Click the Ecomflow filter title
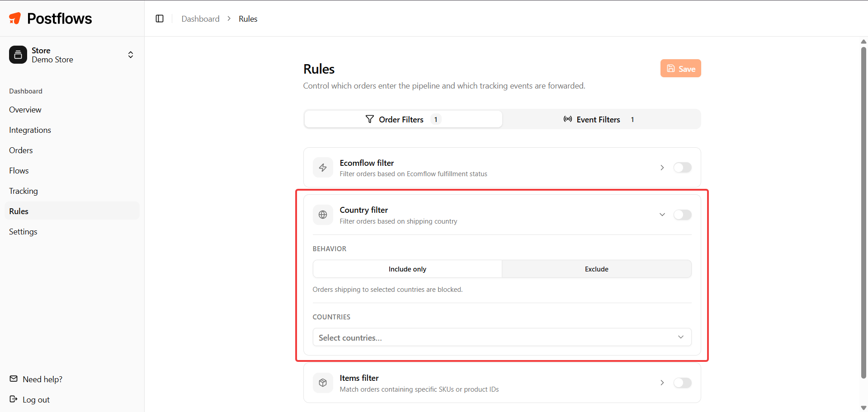This screenshot has height=412, width=868. 367,163
